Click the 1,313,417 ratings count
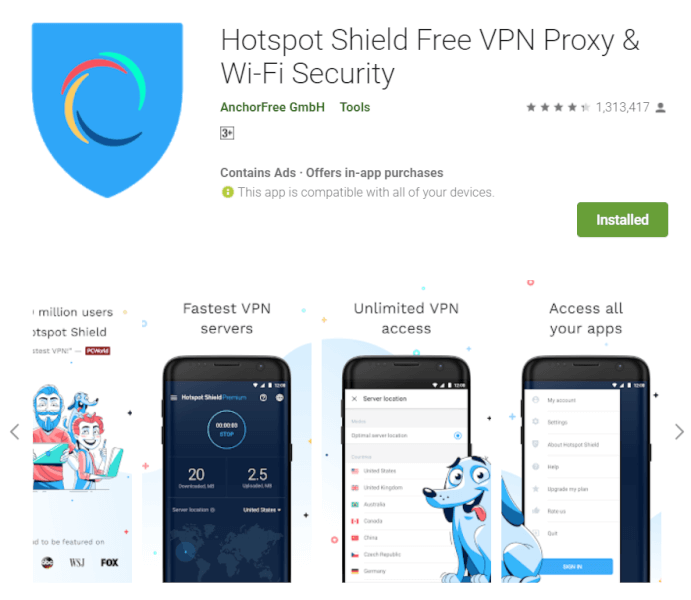The image size is (691, 600). [x=622, y=107]
